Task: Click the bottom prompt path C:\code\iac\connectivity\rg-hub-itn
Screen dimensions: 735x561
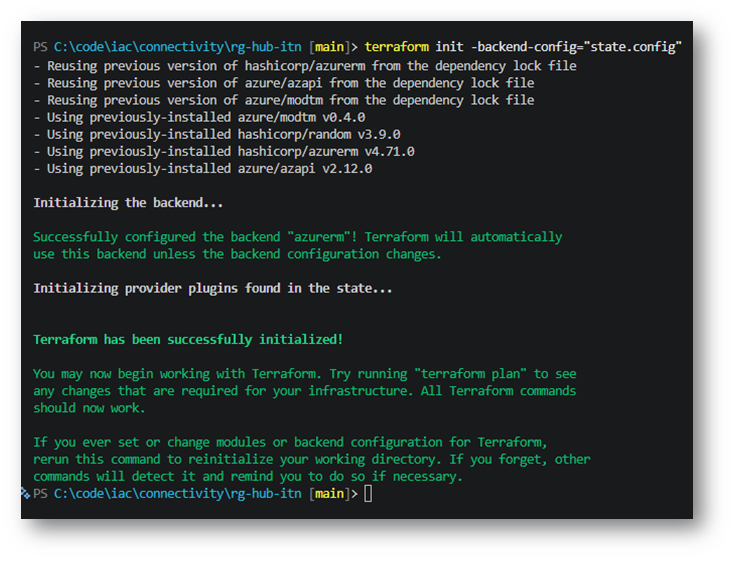Action: [x=178, y=494]
